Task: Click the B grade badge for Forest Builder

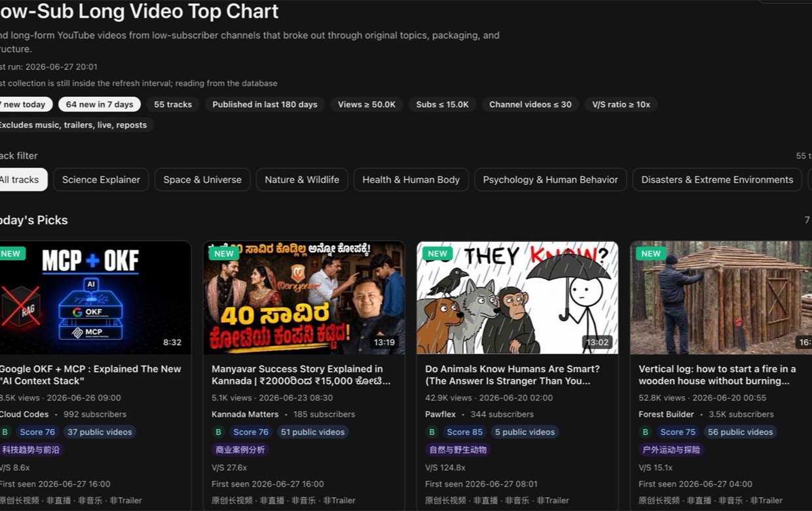Action: [x=645, y=432]
